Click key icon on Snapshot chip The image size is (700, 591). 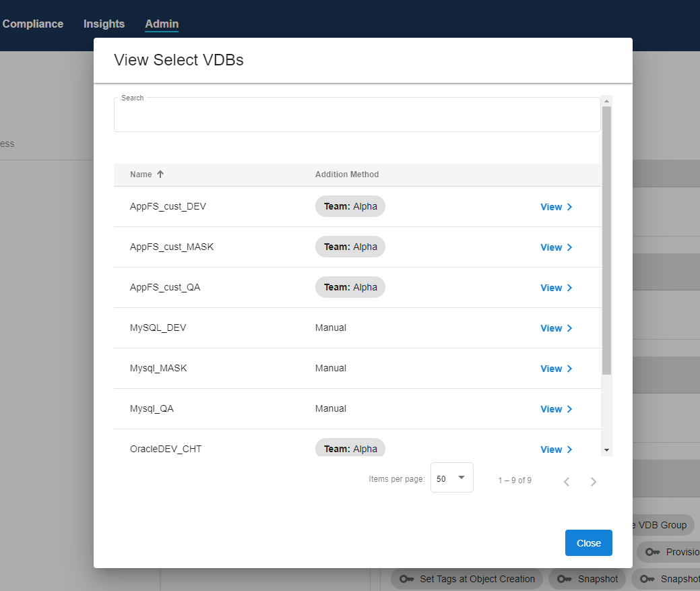click(564, 579)
